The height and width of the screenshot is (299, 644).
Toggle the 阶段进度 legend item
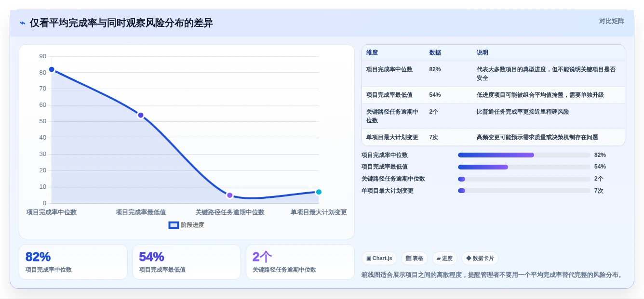tap(186, 225)
